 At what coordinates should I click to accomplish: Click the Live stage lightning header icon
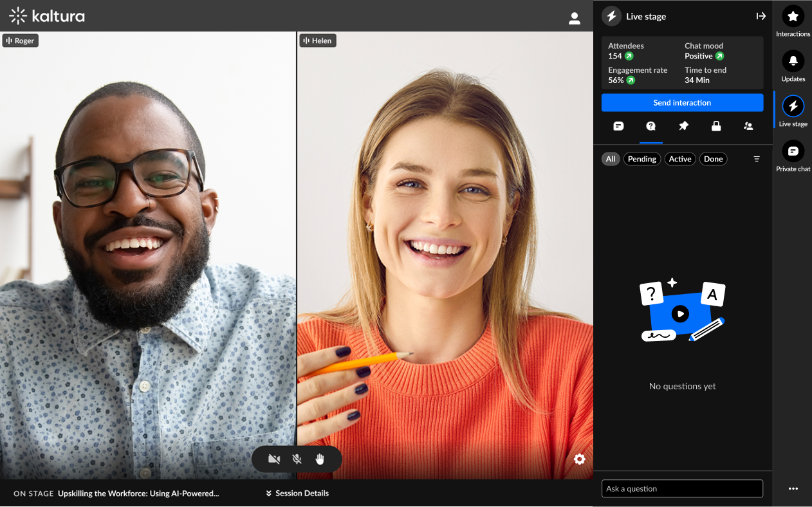(611, 16)
